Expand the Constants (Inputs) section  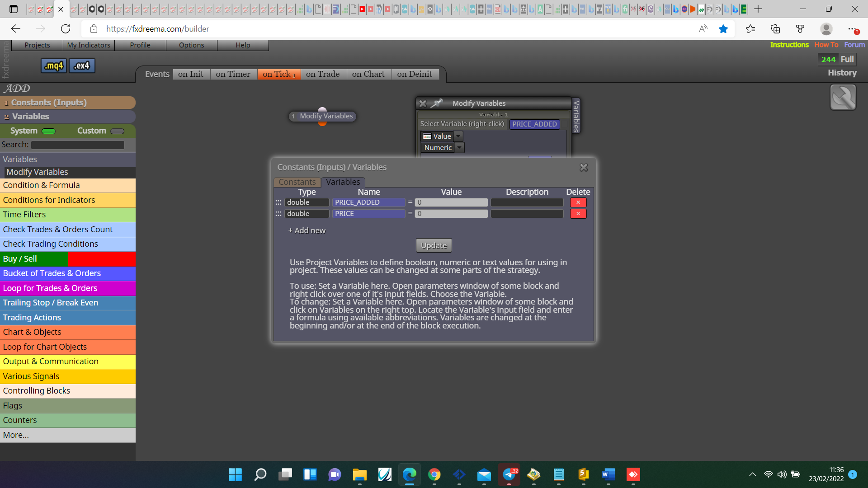(68, 103)
